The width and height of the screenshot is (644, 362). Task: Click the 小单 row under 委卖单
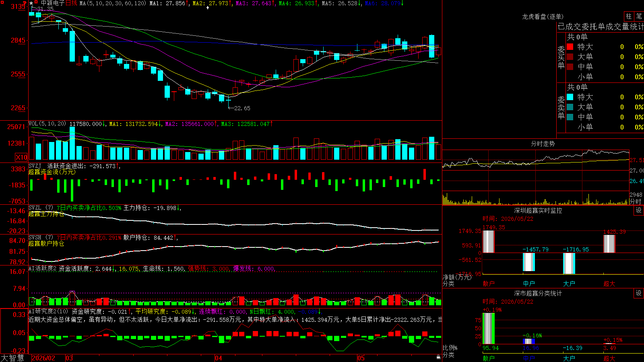coord(605,127)
